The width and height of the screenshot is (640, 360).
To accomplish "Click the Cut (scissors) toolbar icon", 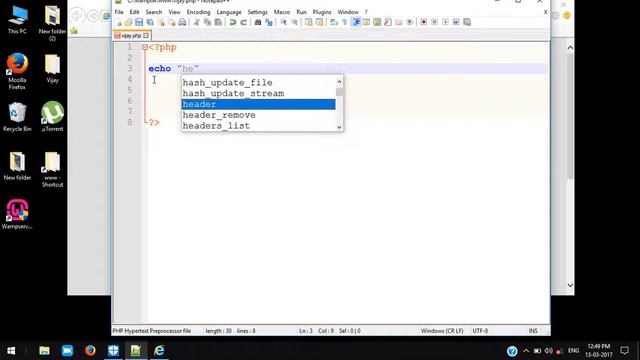I will tap(196, 22).
